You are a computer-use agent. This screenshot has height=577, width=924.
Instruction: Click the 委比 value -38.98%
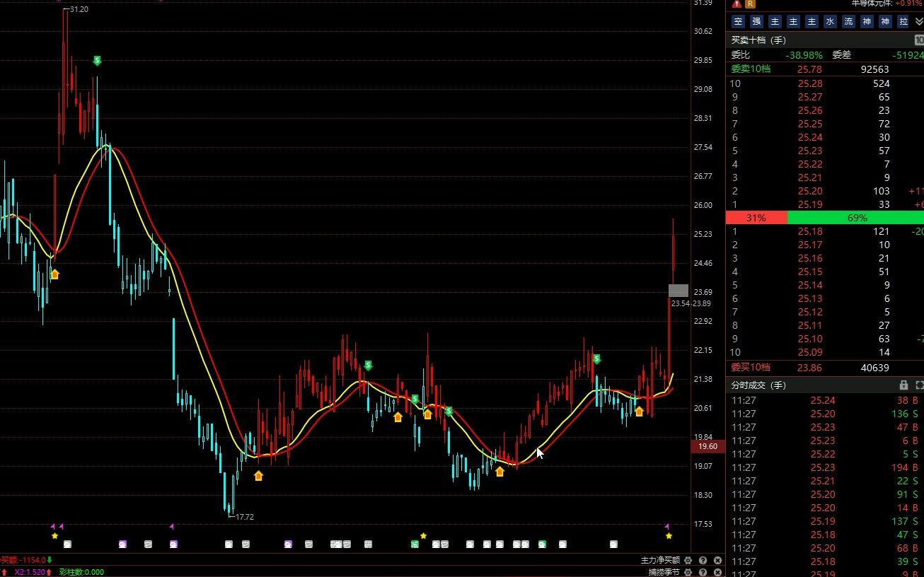804,54
